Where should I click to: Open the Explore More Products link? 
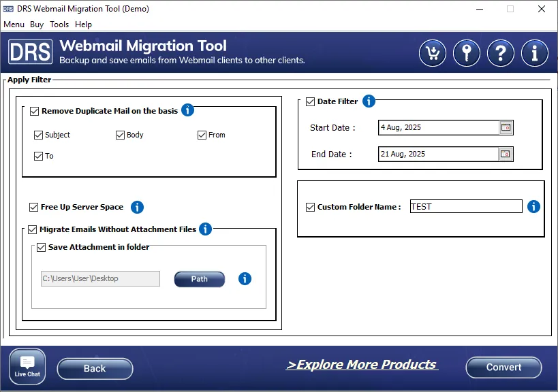(x=362, y=365)
